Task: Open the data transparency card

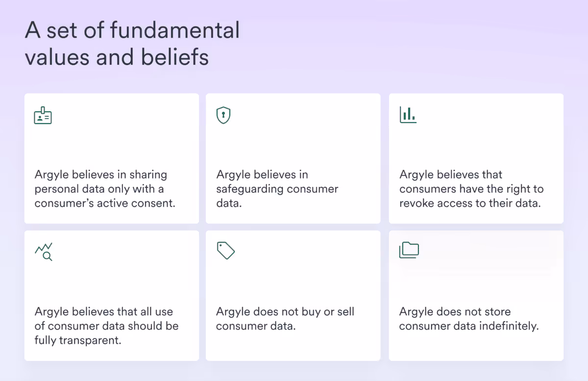Action: point(112,296)
